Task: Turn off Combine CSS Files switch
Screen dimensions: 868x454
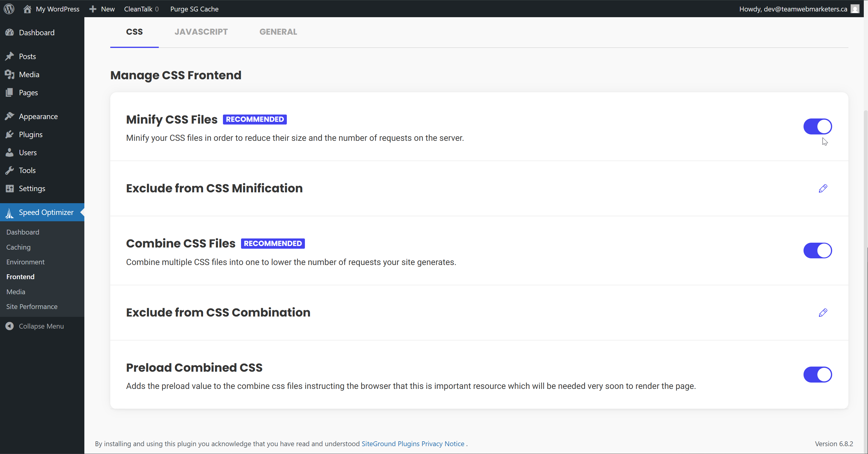Action: click(817, 251)
